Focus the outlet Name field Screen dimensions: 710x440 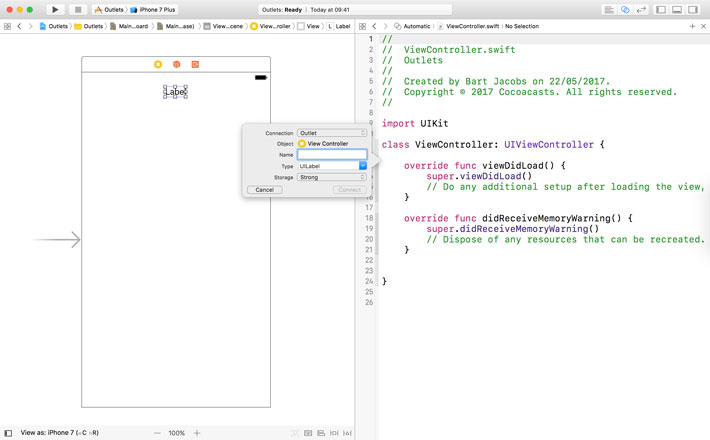332,155
